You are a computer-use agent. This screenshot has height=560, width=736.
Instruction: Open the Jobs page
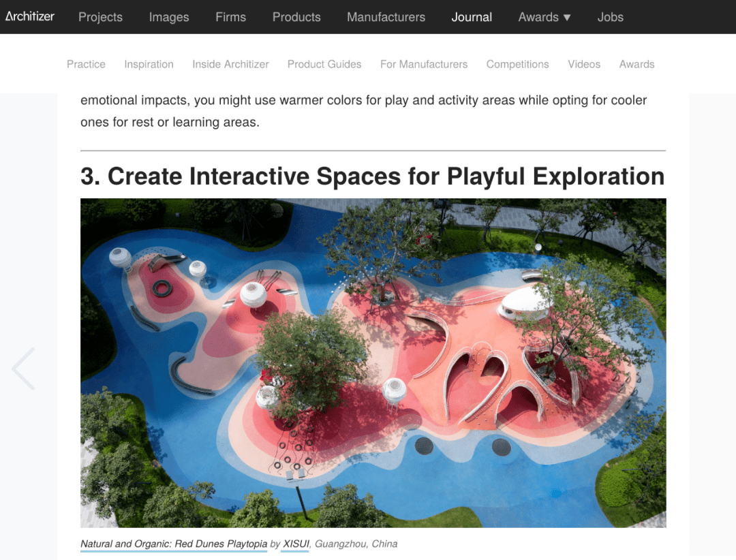(x=610, y=17)
